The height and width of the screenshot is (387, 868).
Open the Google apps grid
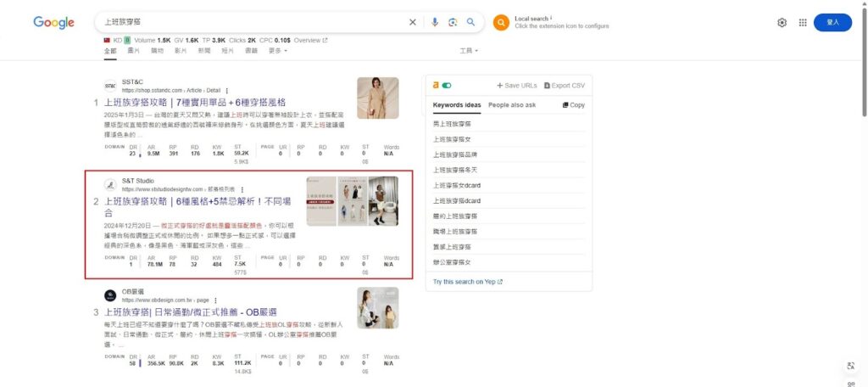tap(803, 22)
